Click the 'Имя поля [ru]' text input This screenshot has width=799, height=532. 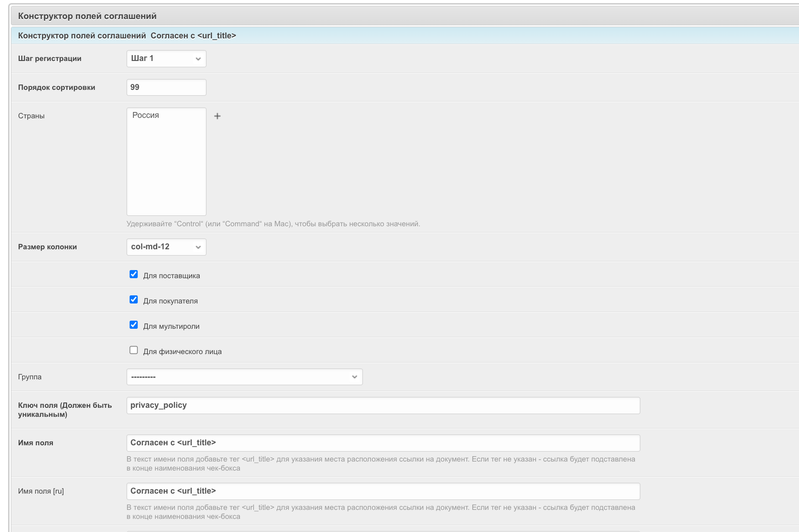pos(383,491)
